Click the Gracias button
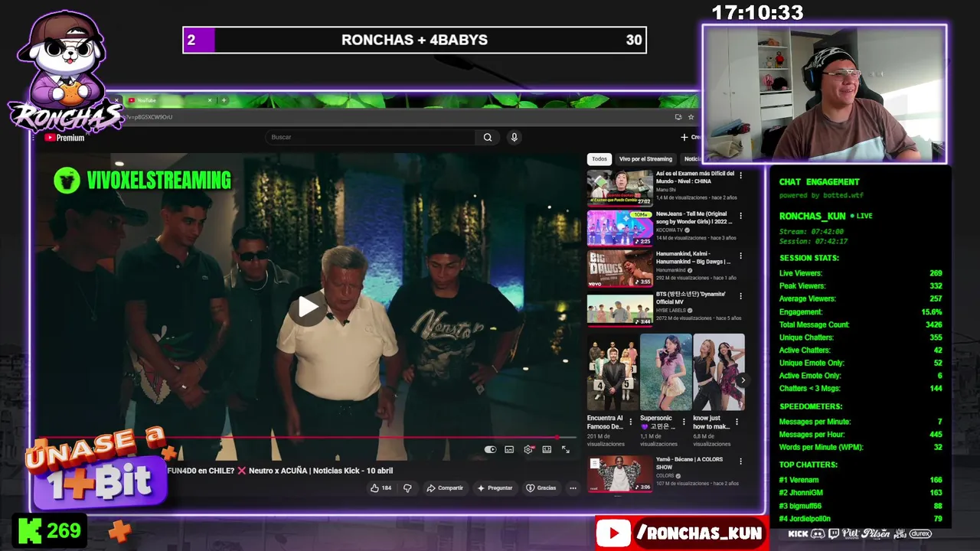 (541, 487)
